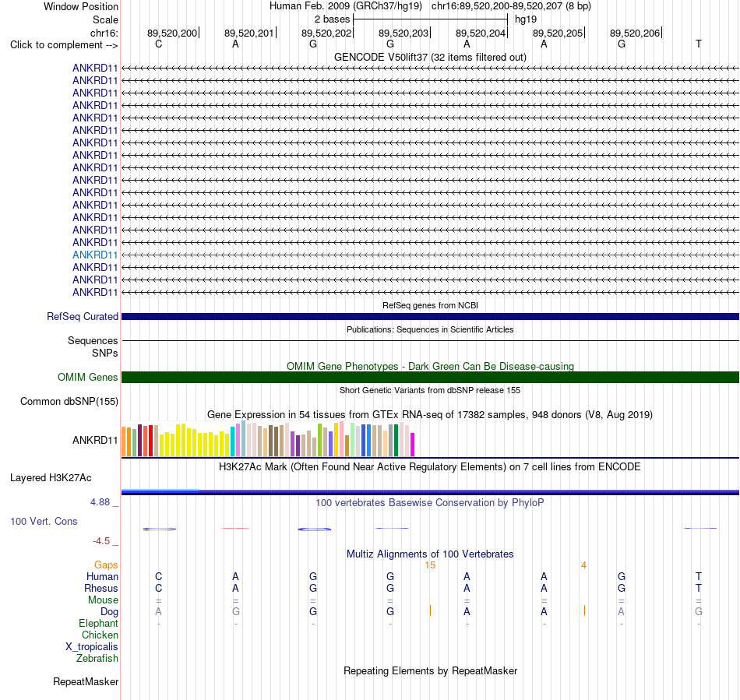Select the Zebrafish species label
Screen dimensions: 740x700
click(97, 659)
